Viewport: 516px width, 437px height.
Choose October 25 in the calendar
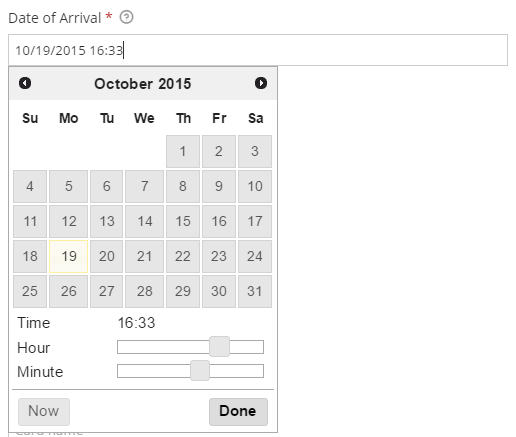[30, 291]
